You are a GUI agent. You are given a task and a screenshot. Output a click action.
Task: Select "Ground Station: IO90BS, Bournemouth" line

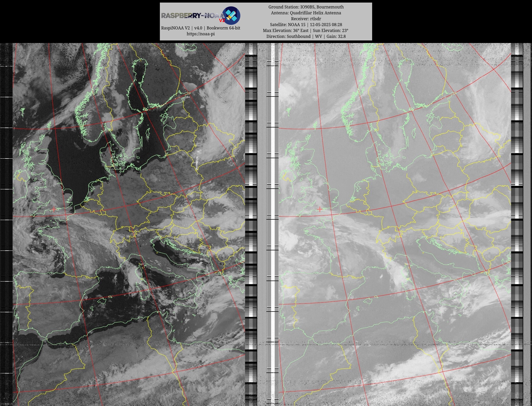(306, 7)
